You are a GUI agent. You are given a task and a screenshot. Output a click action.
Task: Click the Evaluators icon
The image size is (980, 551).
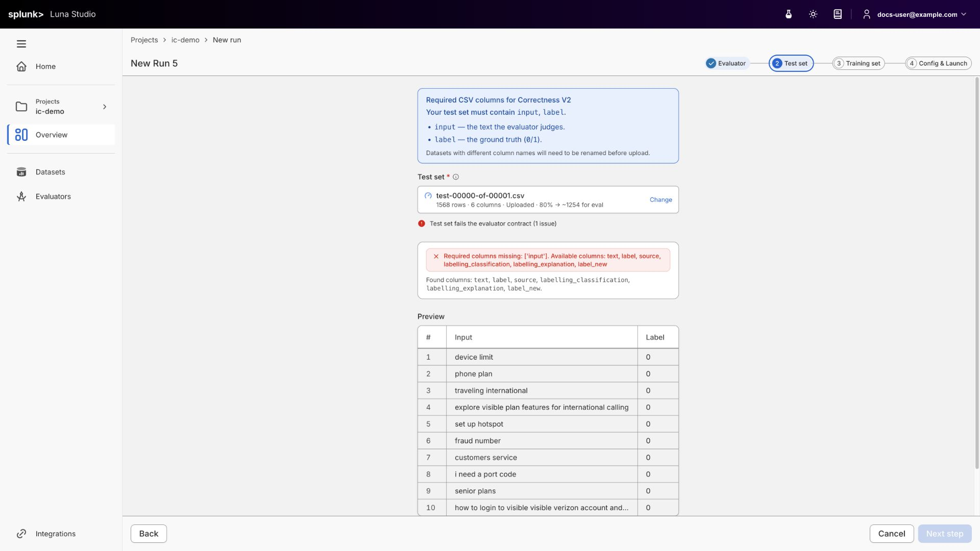click(x=21, y=196)
